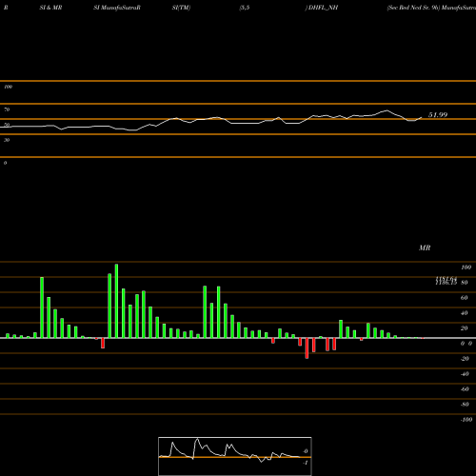
Task: Click the '70' level label in RSI panel
Action: (7, 109)
